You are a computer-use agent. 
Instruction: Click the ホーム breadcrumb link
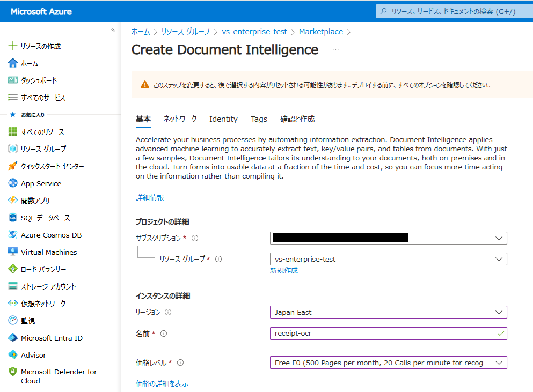(141, 32)
